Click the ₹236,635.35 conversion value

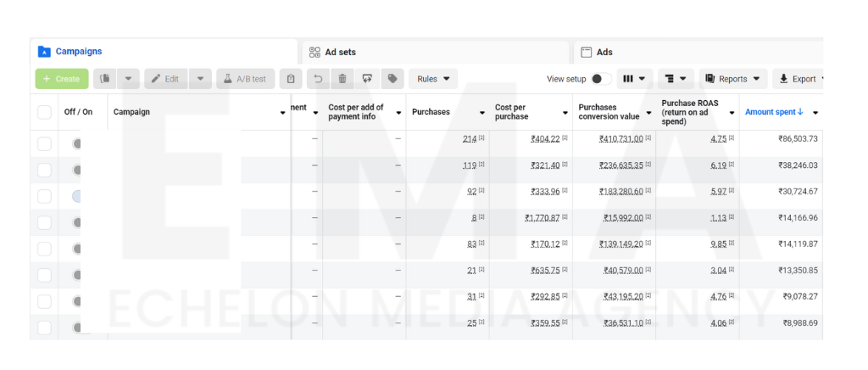pos(621,165)
